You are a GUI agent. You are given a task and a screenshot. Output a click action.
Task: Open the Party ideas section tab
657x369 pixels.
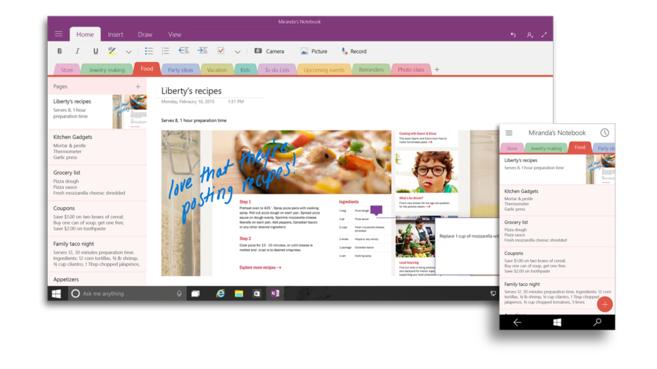pos(180,70)
